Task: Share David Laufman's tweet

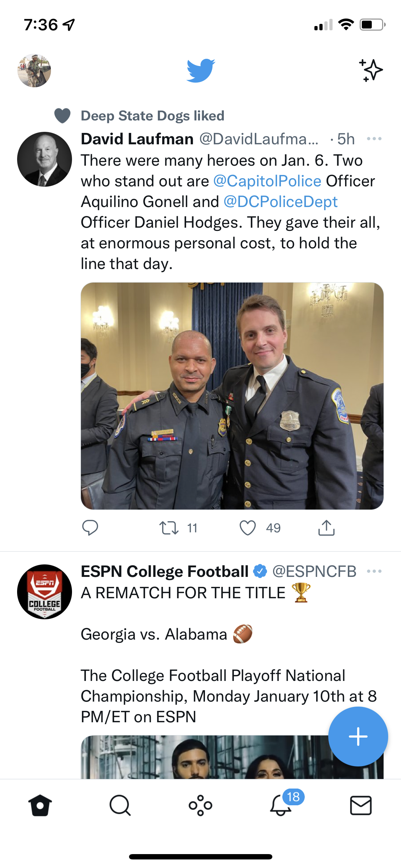Action: click(326, 528)
